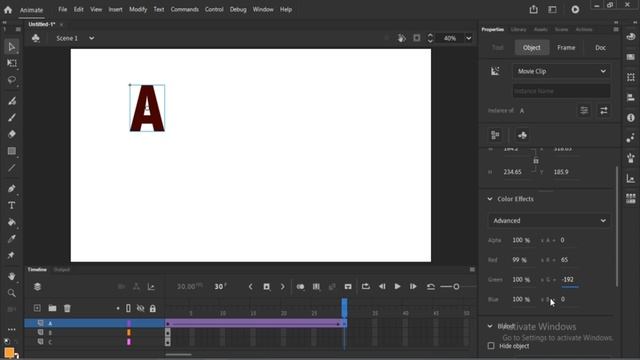Open the Window menu
Viewport: 640px width, 360px height.
[x=263, y=9]
